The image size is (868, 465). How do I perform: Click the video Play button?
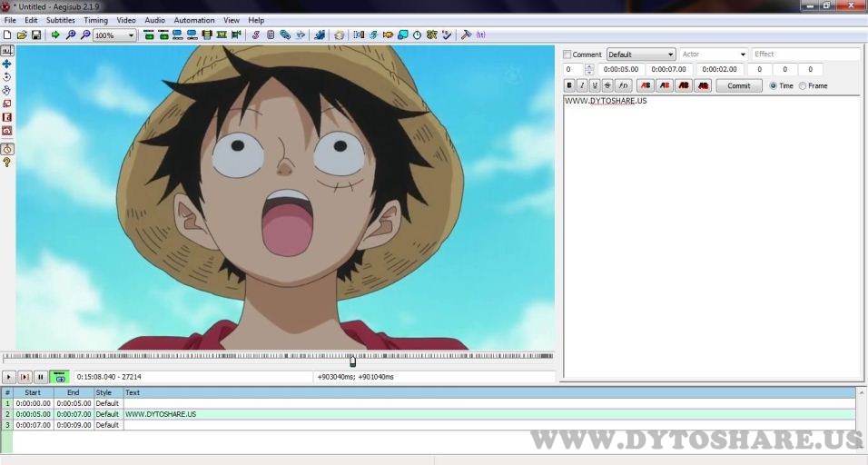(9, 377)
